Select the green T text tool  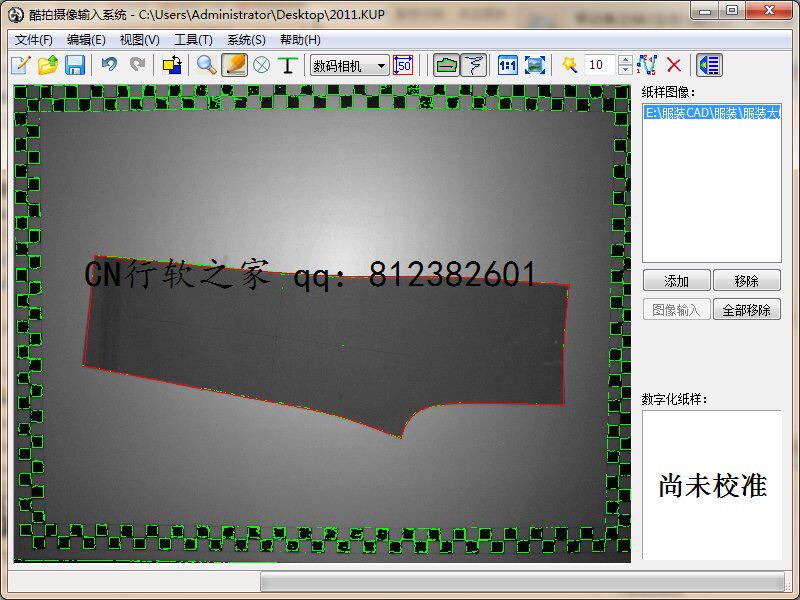288,65
